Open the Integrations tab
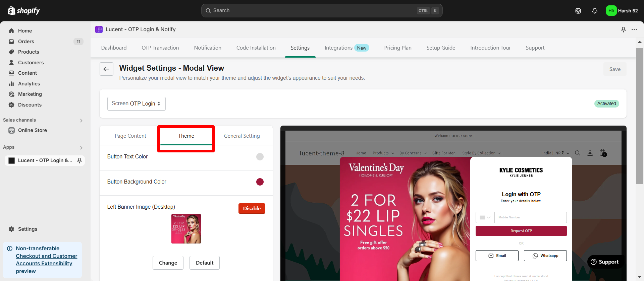644x281 pixels. (x=347, y=48)
